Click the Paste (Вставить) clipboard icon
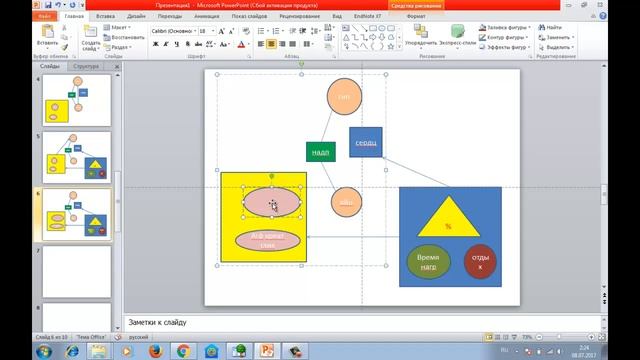Viewport: 640px width, 360px height. (x=48, y=32)
